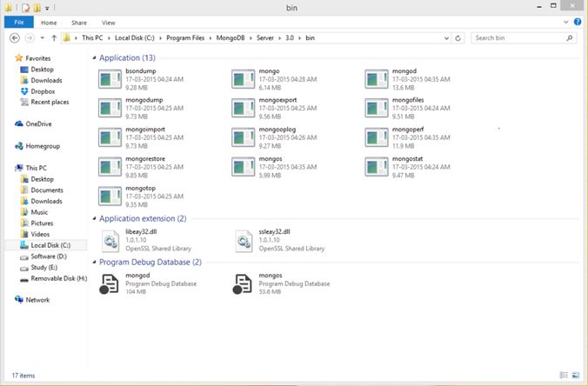Select the mongotop application icon
Viewport: 588px width, 386px height.
[110, 196]
